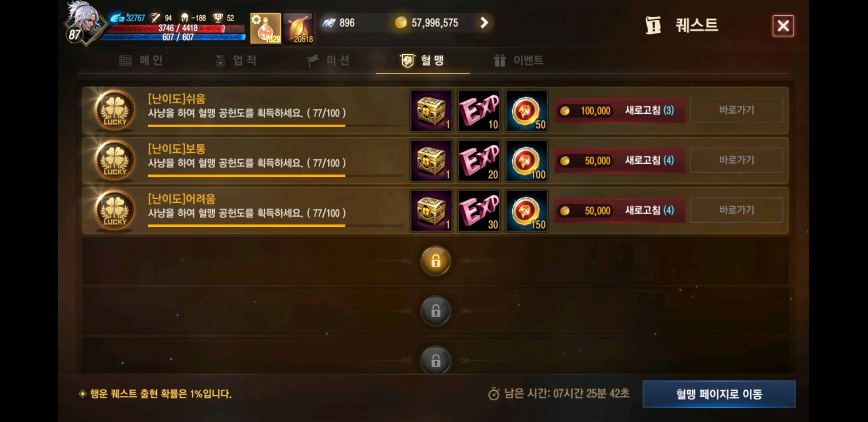Open the 이벤트 tab
Image resolution: width=868 pixels, height=422 pixels.
click(x=518, y=60)
